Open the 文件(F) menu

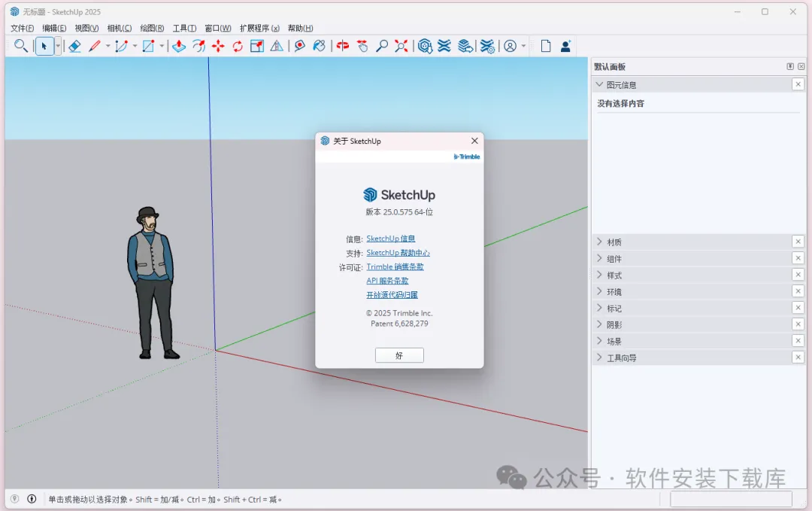coord(23,28)
